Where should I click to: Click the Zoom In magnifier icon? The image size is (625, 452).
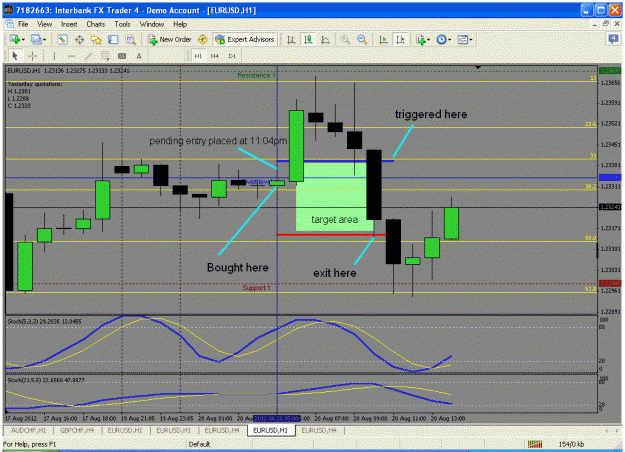(x=345, y=39)
